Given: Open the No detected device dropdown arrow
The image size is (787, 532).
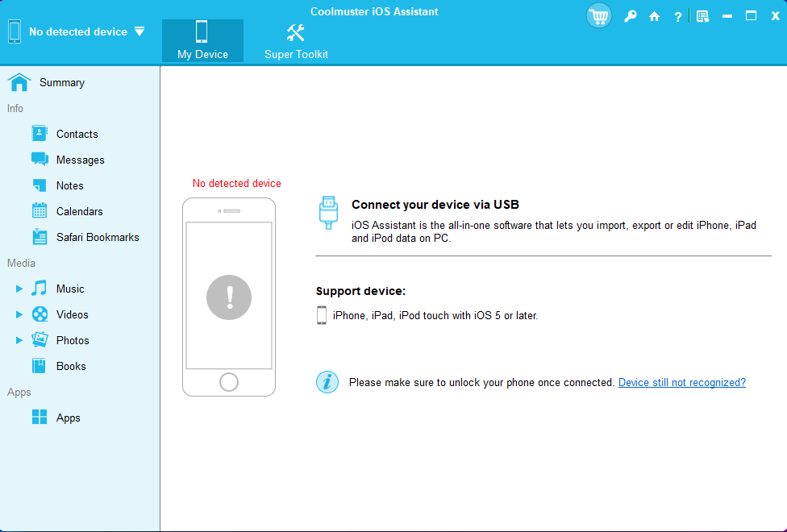Looking at the screenshot, I should click(x=139, y=31).
